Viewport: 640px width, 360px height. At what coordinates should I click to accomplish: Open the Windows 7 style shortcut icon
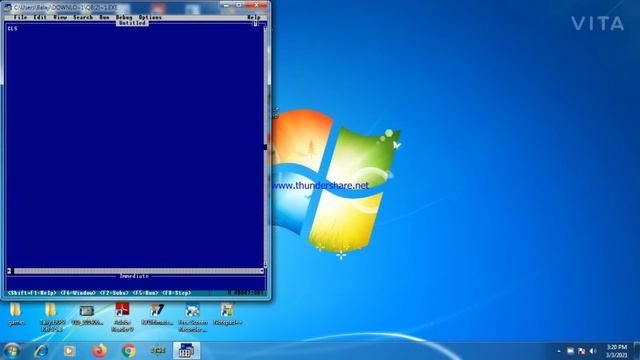click(x=157, y=315)
